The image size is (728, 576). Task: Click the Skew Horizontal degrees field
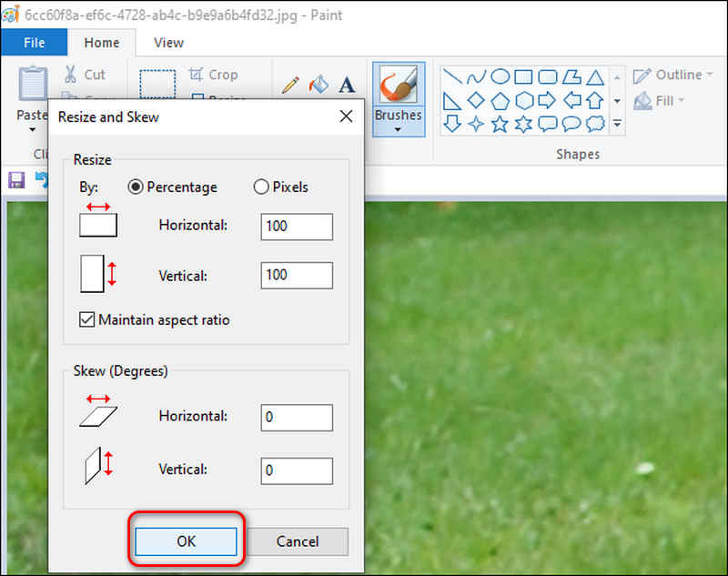[297, 418]
